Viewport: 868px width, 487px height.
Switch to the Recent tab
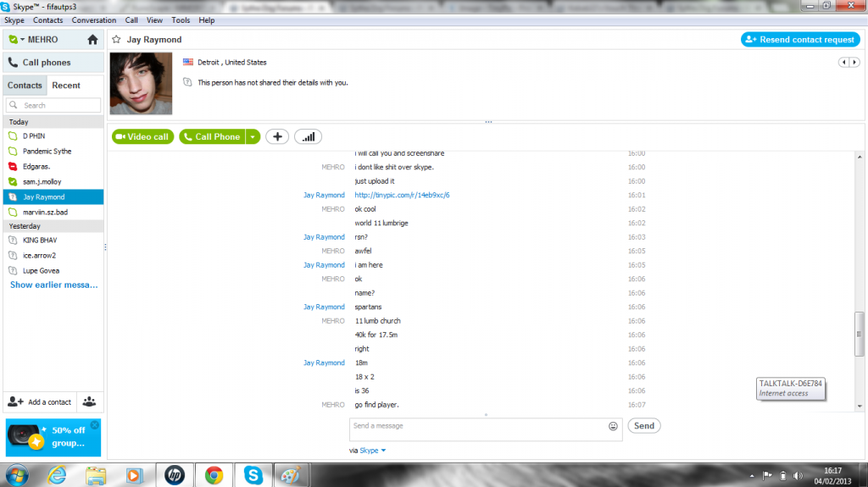(66, 86)
